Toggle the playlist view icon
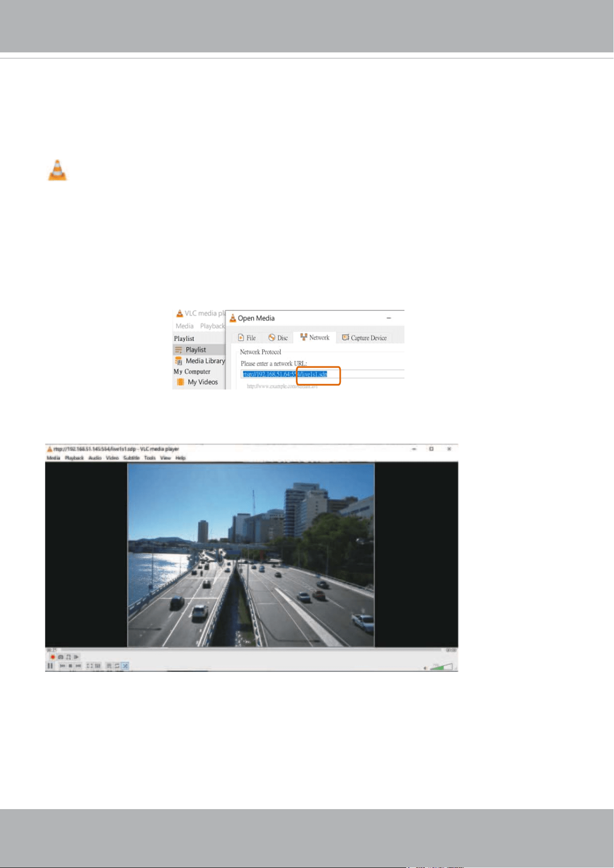 [109, 666]
